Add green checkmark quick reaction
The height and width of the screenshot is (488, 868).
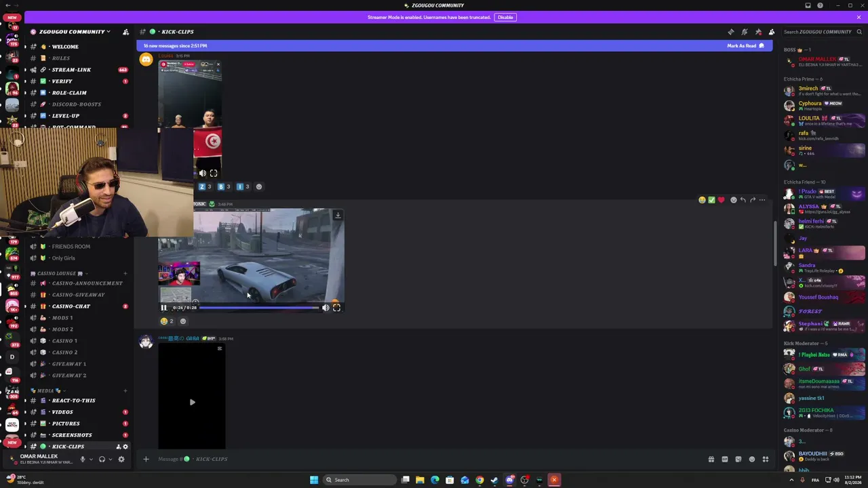[x=711, y=200]
